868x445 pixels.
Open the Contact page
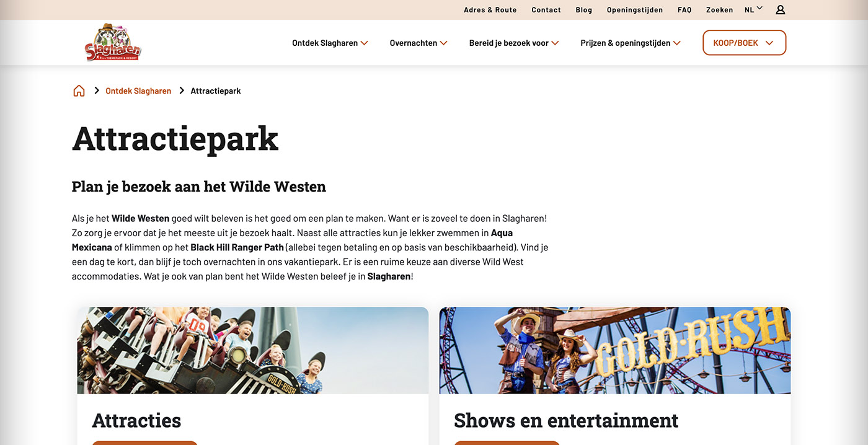[546, 10]
